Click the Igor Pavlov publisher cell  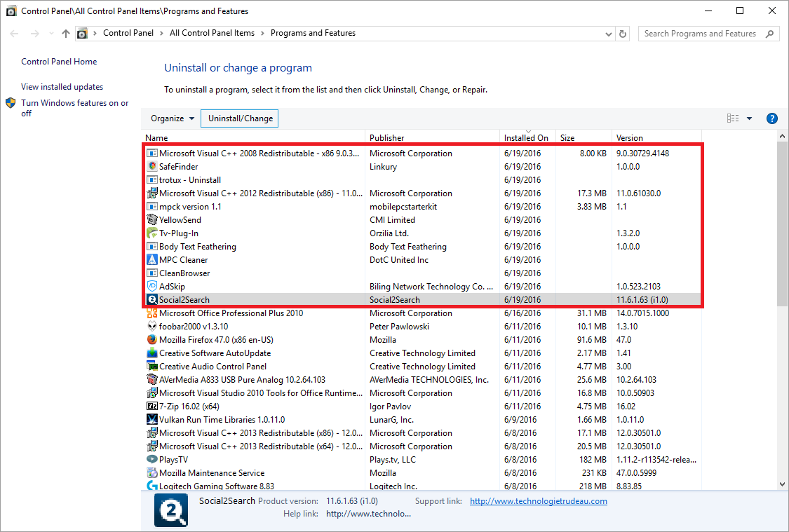pos(390,407)
